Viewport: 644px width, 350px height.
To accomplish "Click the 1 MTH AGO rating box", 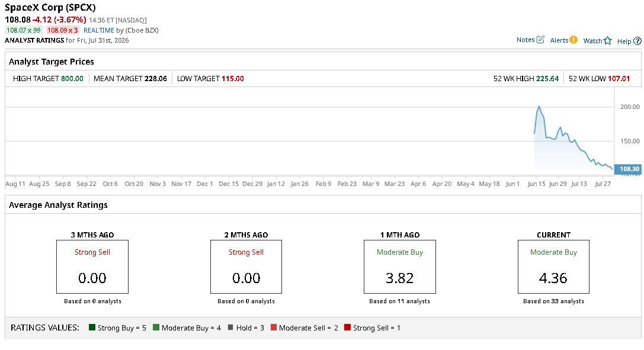I will pyautogui.click(x=400, y=266).
